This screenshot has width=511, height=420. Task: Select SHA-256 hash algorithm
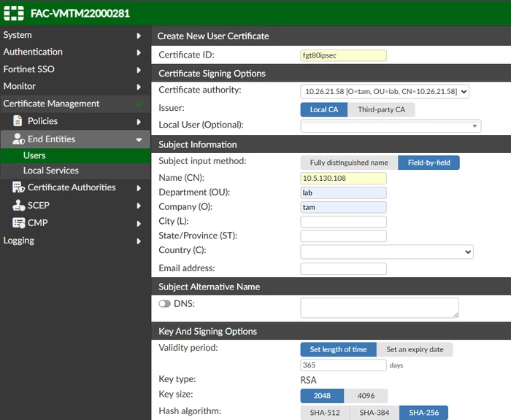click(423, 413)
